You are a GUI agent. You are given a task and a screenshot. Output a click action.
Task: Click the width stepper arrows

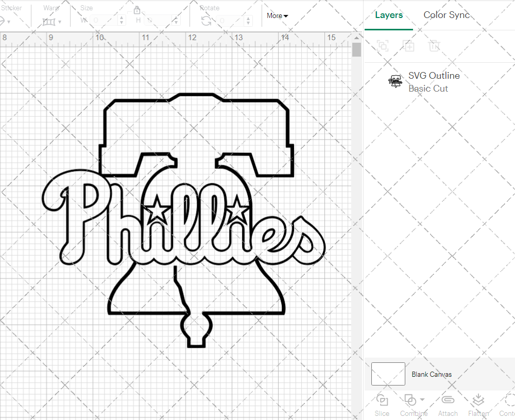coord(122,21)
